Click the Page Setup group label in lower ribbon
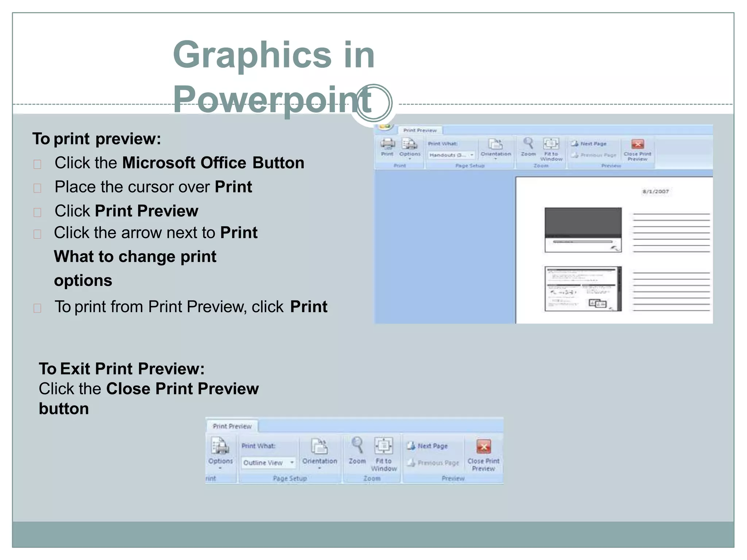The width and height of the screenshot is (747, 560). [290, 478]
